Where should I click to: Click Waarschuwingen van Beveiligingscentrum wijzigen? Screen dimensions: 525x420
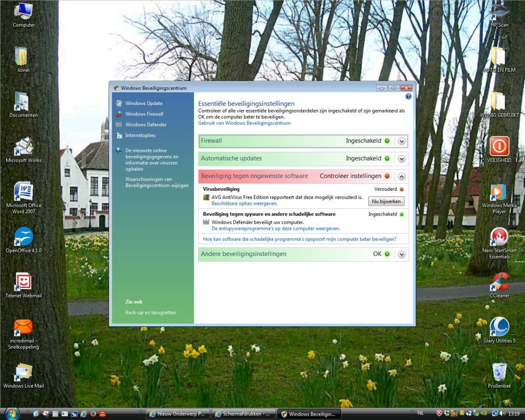pos(157,182)
